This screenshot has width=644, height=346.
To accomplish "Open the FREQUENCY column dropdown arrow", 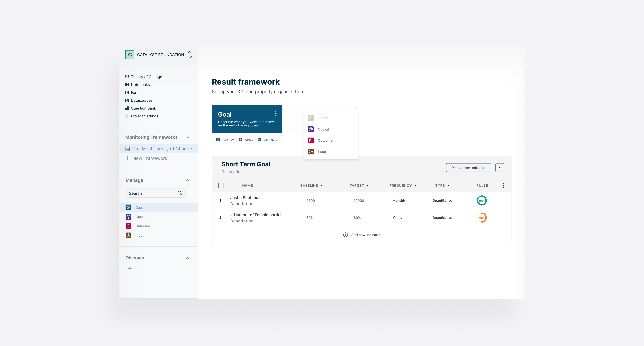I will 415,185.
